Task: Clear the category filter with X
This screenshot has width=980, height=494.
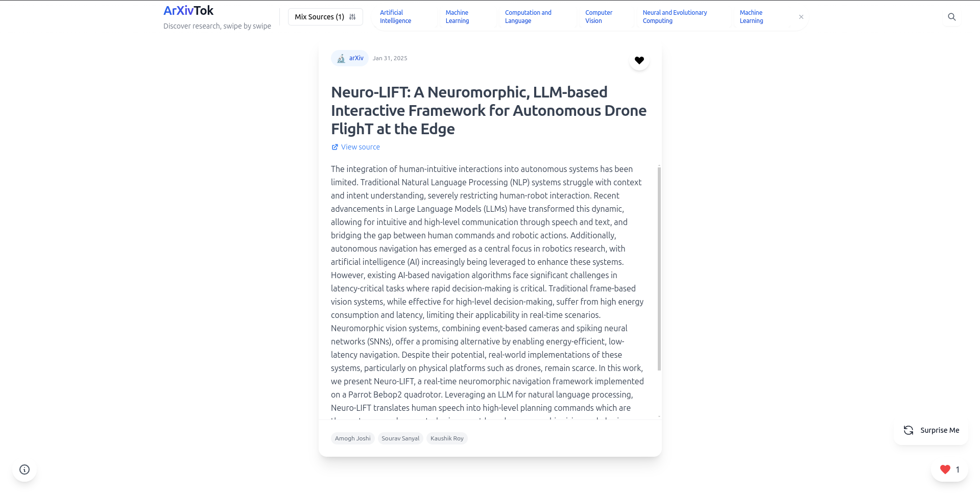Action: click(x=801, y=17)
